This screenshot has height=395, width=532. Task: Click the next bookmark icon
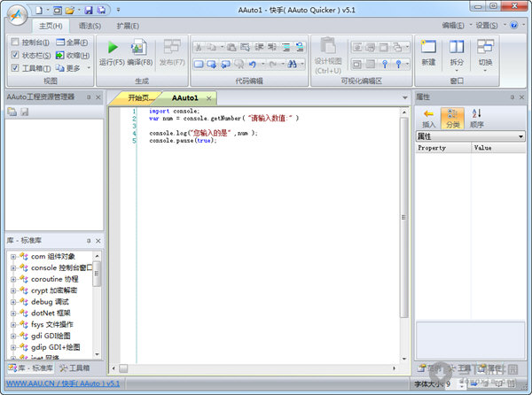[212, 64]
